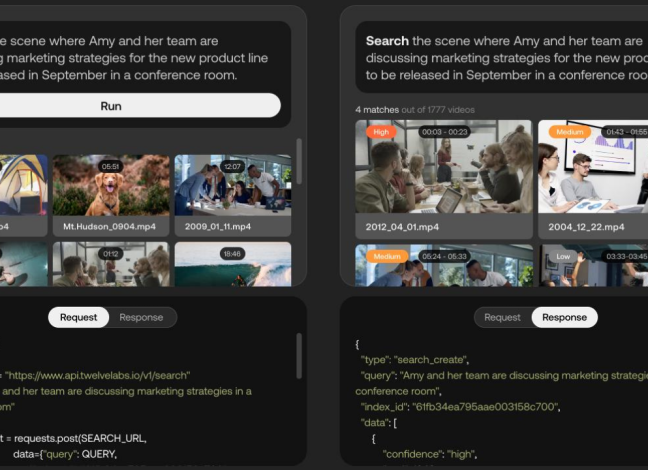This screenshot has width=648, height=470.
Task: Open the Low confidence match at 03:33
Action: [594, 265]
